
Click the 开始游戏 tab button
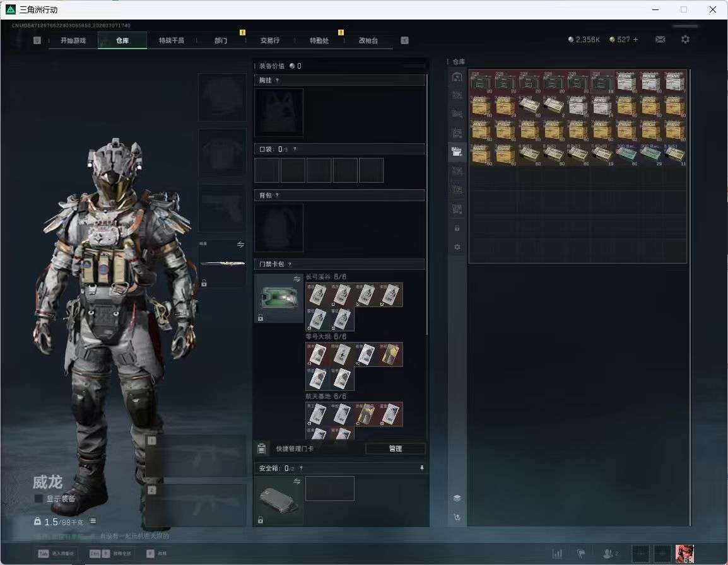(x=73, y=40)
